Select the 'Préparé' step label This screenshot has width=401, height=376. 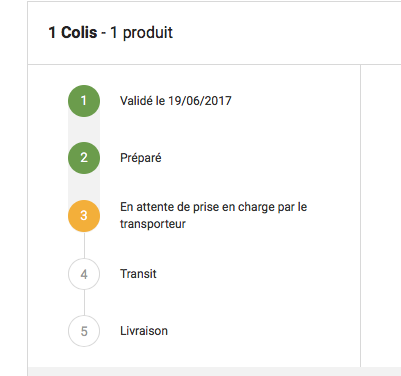141,158
